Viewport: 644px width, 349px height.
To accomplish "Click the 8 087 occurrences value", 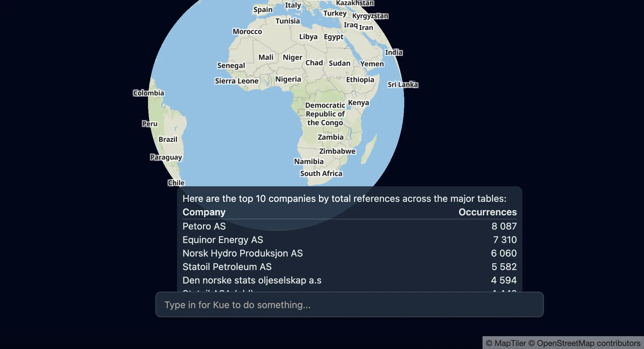I will tap(504, 226).
